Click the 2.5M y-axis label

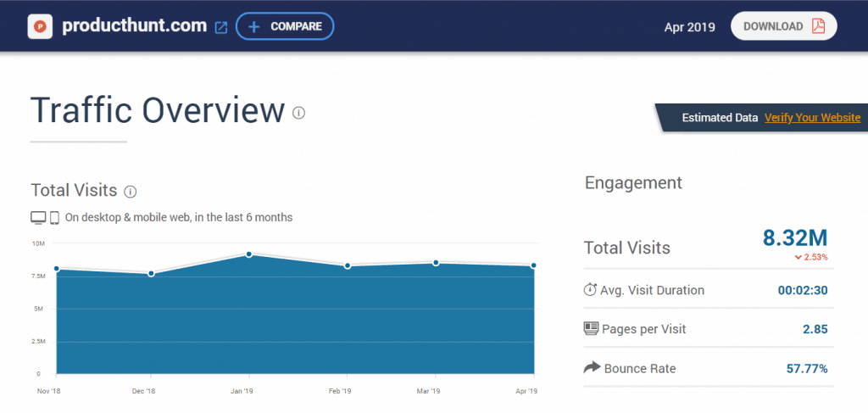[x=37, y=342]
